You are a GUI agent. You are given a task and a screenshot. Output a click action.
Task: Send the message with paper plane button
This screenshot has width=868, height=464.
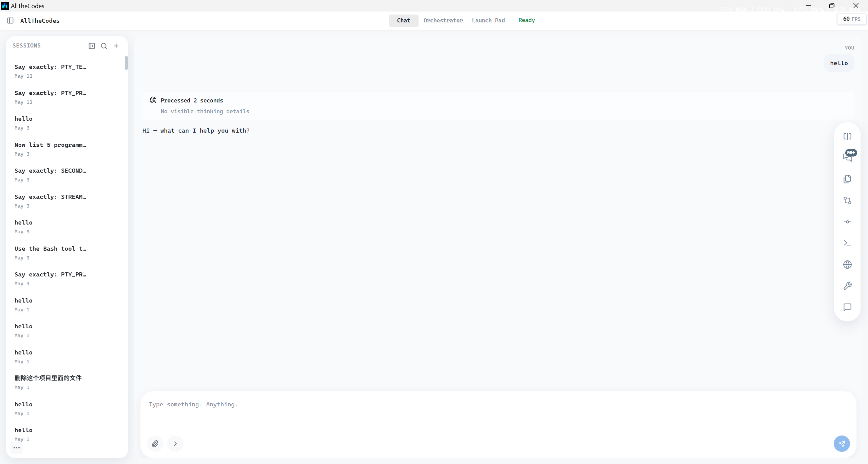(842, 444)
